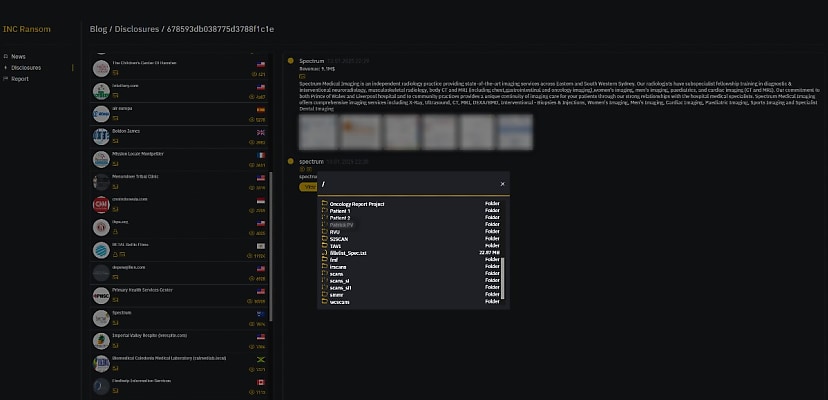The height and width of the screenshot is (400, 828).
Task: Open the last blurred image thumbnail
Action: click(515, 132)
